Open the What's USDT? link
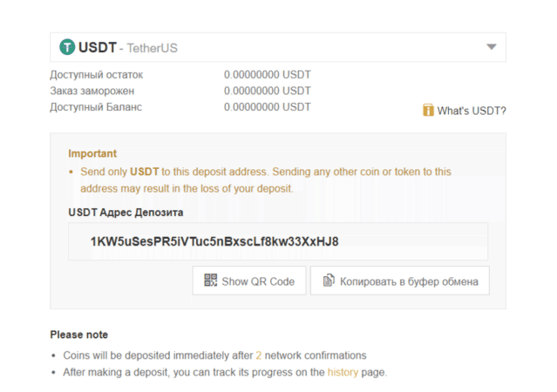The image size is (557, 392). tap(471, 111)
